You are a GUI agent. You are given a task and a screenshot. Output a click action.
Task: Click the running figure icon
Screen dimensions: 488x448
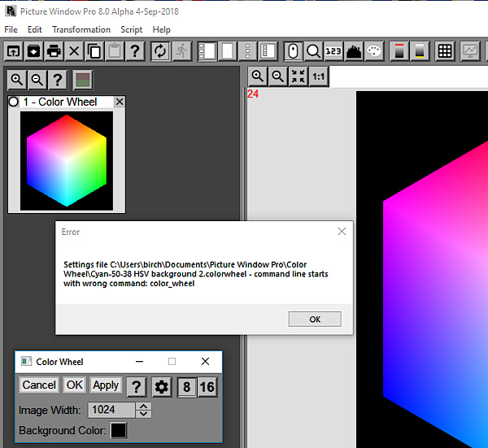(x=181, y=51)
